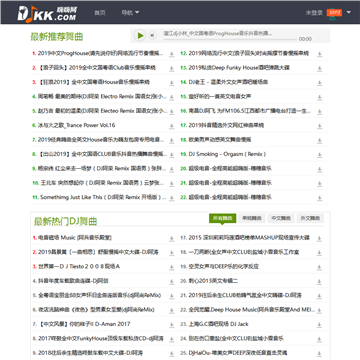Download Something Just Like This track
360x360 pixels.
click(172, 198)
